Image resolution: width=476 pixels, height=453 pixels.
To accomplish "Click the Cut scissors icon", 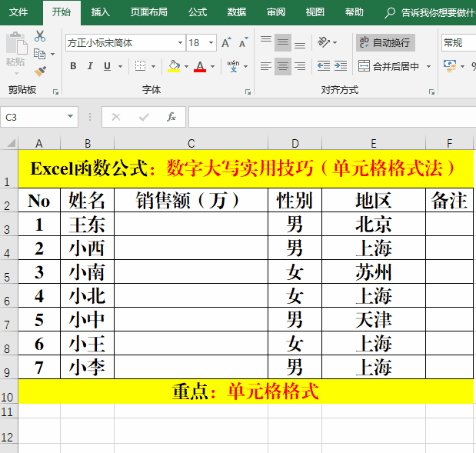I will point(40,36).
